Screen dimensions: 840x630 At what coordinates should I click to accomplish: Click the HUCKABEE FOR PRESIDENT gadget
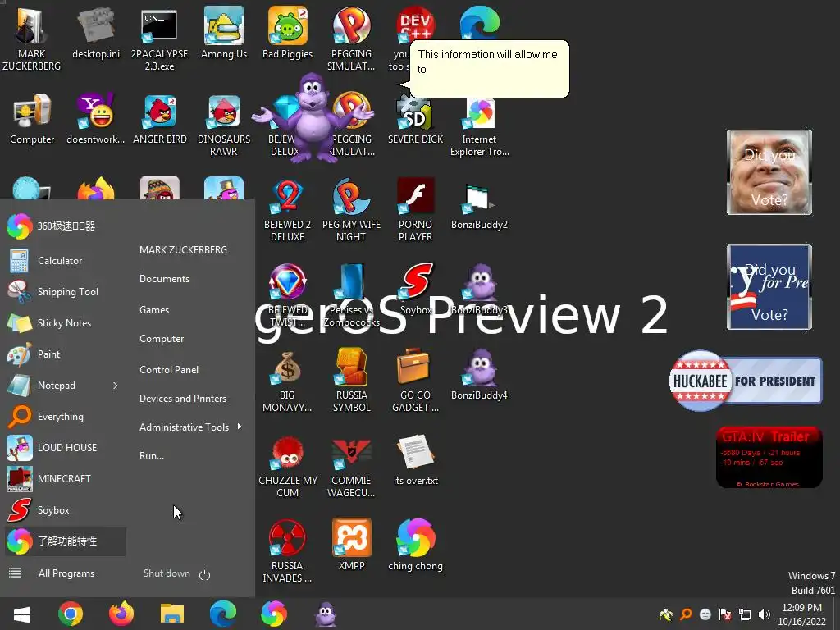[x=746, y=381]
